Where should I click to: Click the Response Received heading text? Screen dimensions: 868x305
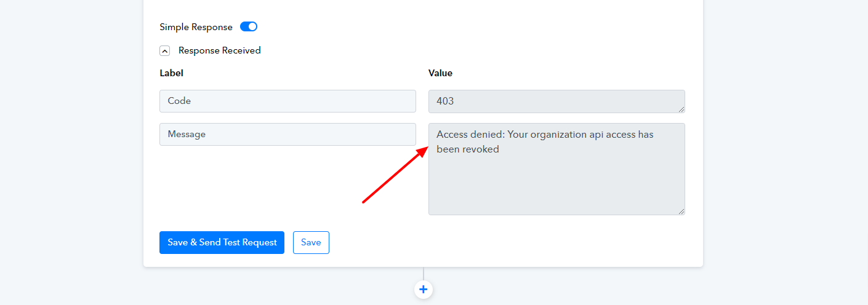pos(220,50)
